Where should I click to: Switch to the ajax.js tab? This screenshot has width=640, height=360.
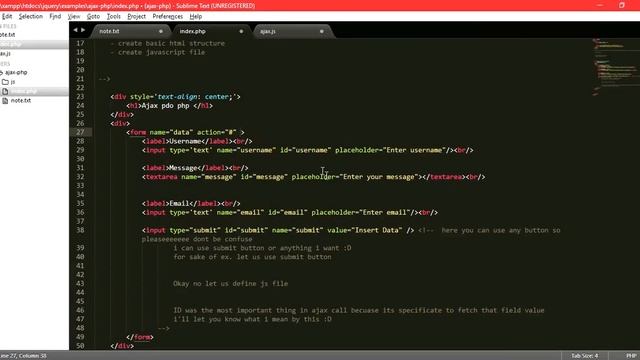pyautogui.click(x=291, y=31)
